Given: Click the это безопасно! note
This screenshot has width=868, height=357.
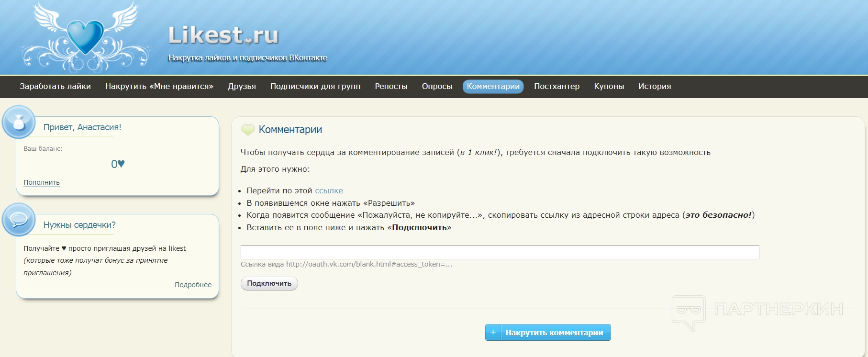Looking at the screenshot, I should pyautogui.click(x=719, y=215).
